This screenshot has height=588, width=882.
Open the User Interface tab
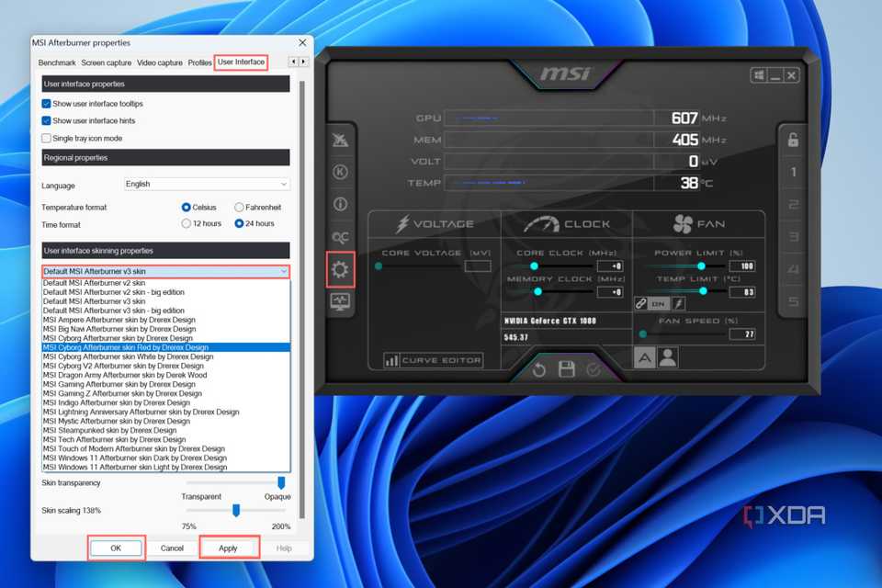tap(241, 62)
